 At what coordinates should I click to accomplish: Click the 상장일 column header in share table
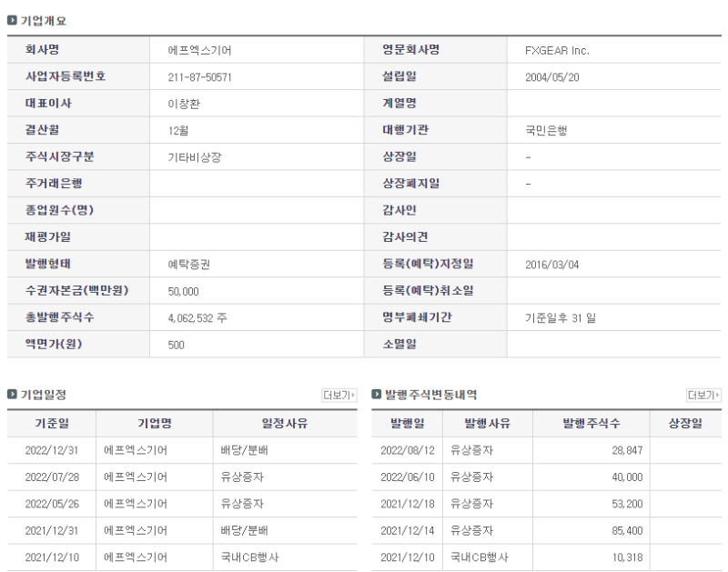click(x=685, y=423)
